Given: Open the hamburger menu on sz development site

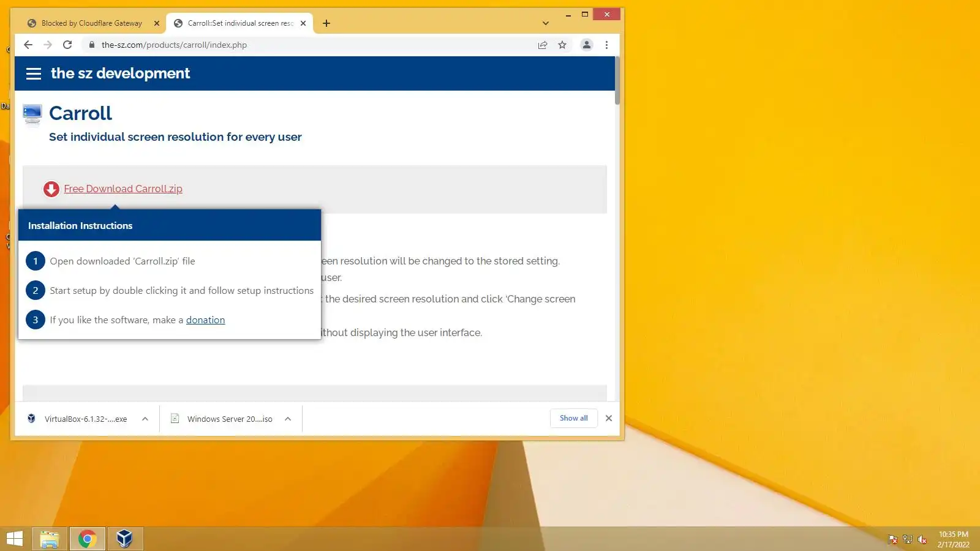Looking at the screenshot, I should (34, 73).
